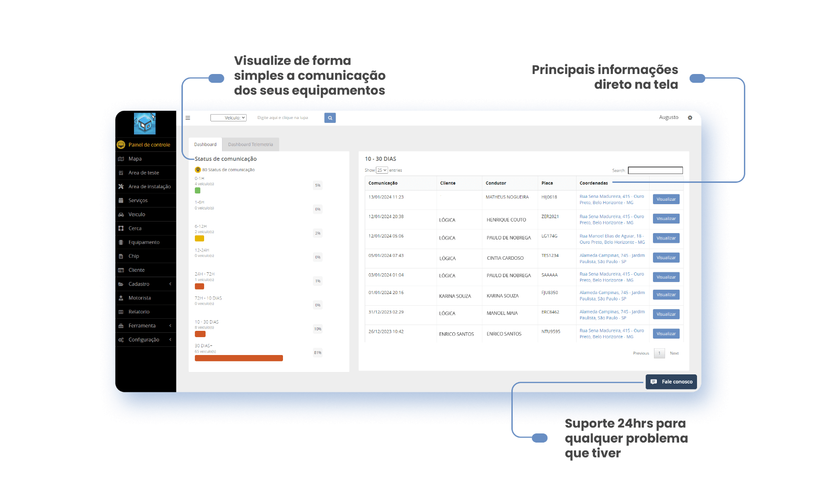816x504 pixels.
Task: Sort by Placa column header
Action: point(557,183)
